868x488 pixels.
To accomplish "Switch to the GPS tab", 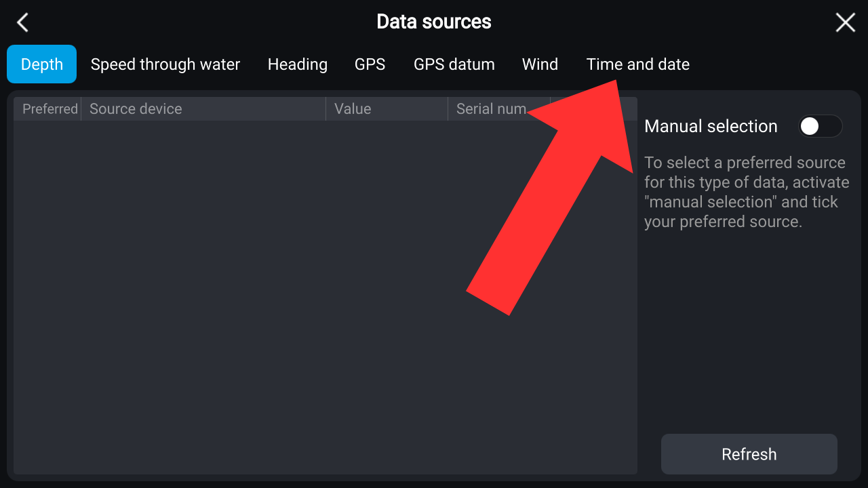I will tap(370, 64).
